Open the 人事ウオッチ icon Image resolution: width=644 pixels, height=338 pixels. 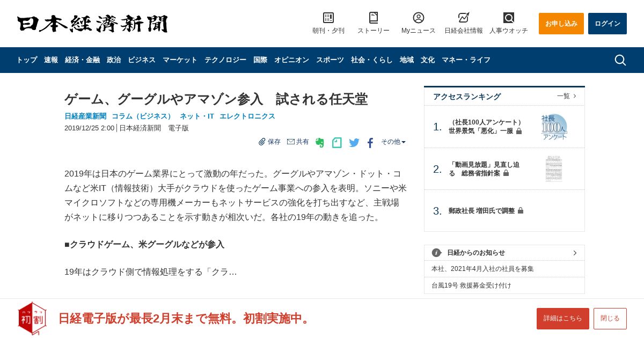(509, 18)
